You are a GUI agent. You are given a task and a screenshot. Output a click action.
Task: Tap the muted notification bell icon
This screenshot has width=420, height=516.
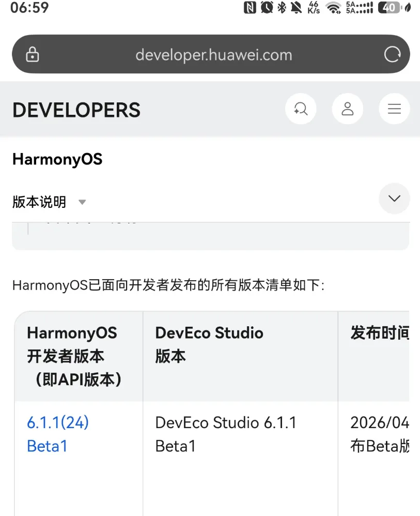click(297, 7)
